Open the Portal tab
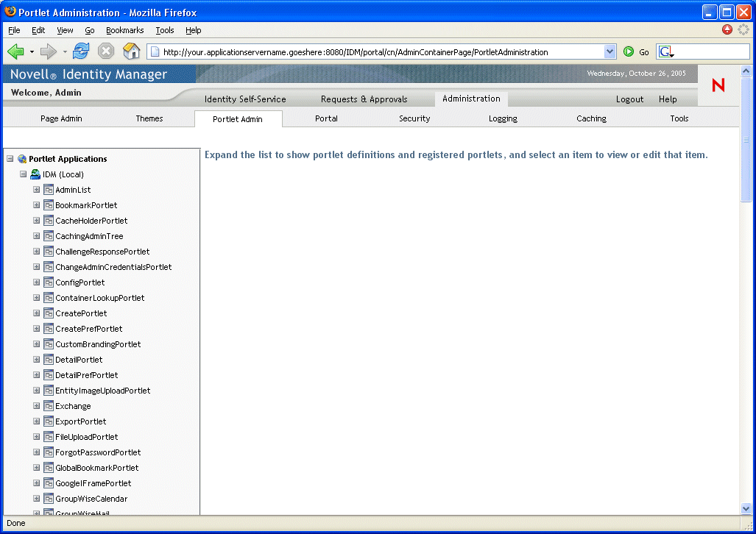 (x=326, y=118)
